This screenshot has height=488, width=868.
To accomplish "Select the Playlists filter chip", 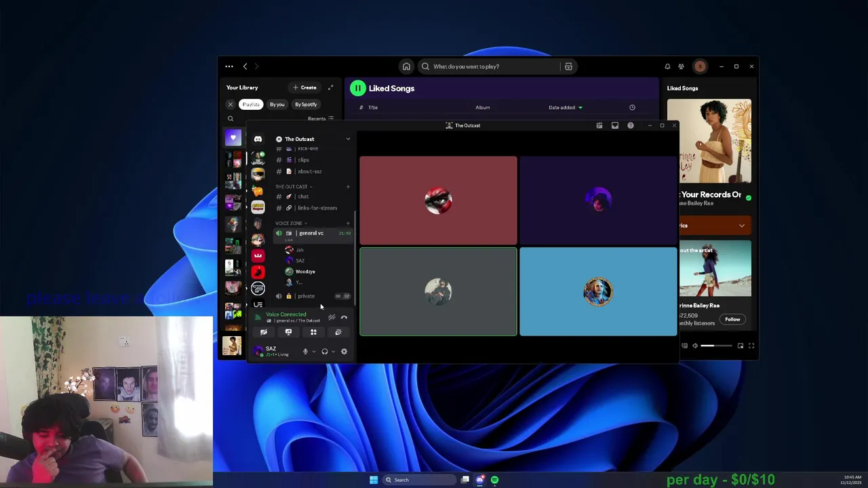I will pos(251,104).
